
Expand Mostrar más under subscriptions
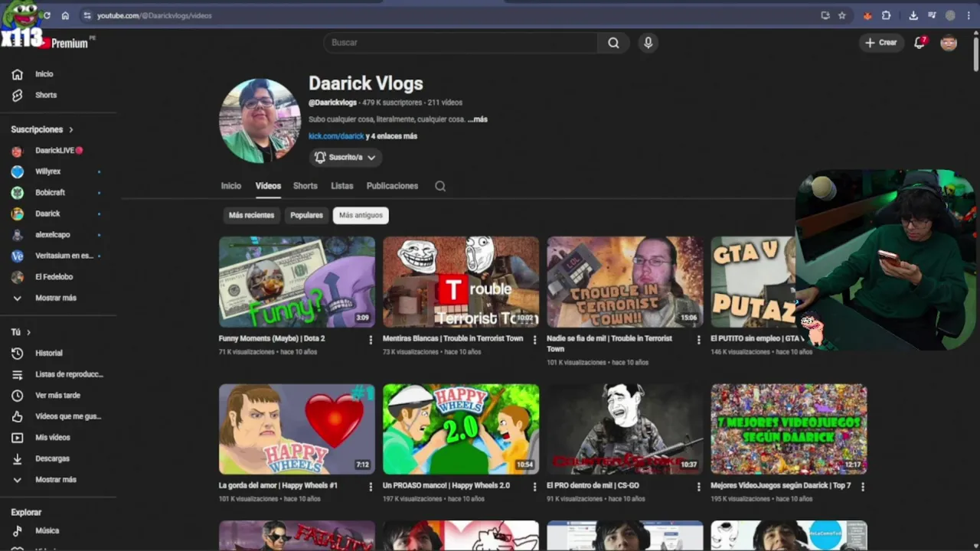[55, 298]
